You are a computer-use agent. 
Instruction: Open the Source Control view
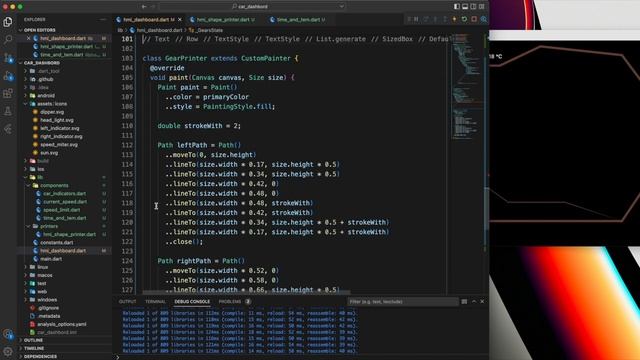point(8,58)
